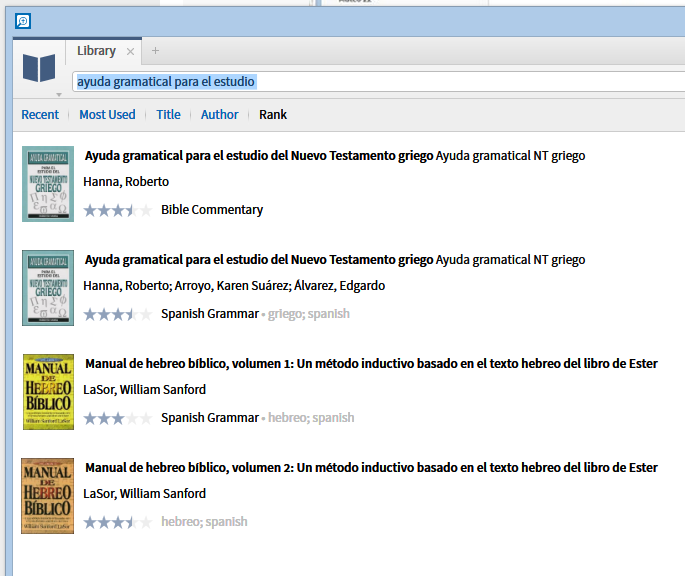Image resolution: width=685 pixels, height=576 pixels.
Task: Open Manual de hebreo bíblico volumen 1 cover
Action: coord(48,392)
